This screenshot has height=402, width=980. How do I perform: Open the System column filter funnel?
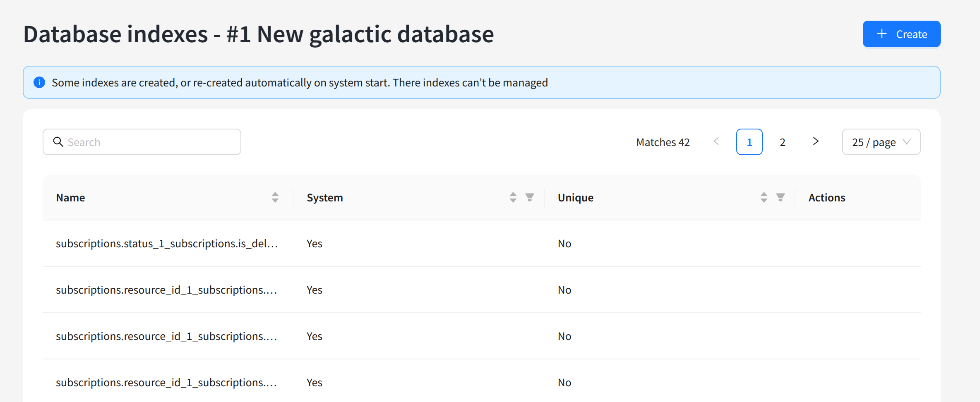tap(530, 197)
